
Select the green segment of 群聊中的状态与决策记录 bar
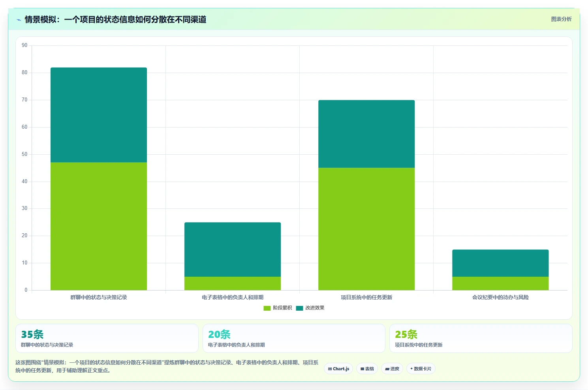coord(99,226)
